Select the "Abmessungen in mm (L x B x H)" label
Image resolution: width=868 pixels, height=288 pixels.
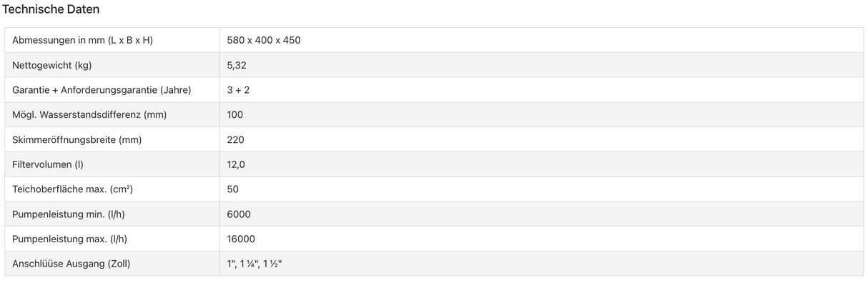(x=82, y=40)
